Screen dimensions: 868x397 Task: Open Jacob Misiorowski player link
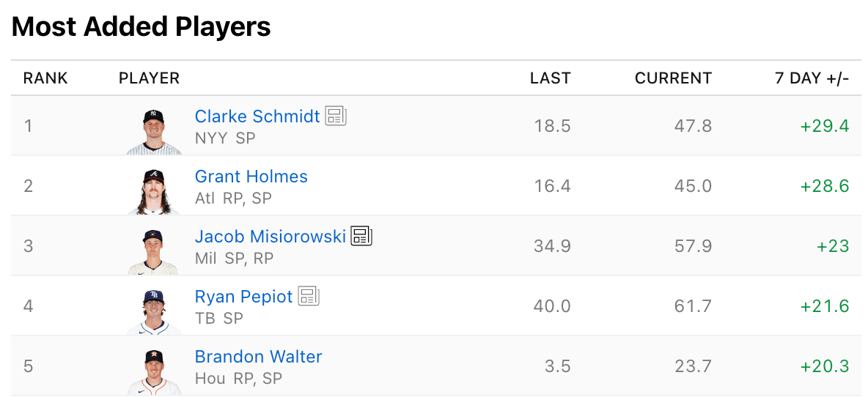pos(270,237)
